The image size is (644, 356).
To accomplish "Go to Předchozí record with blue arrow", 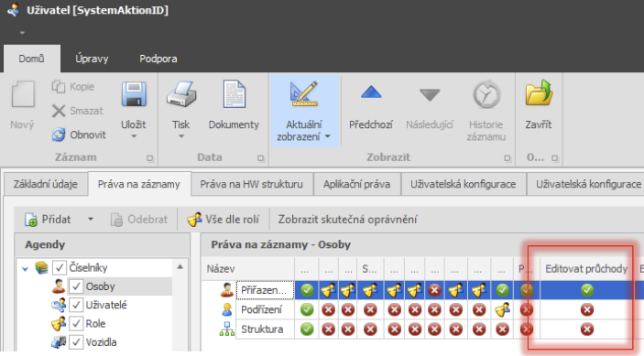I will tap(371, 92).
